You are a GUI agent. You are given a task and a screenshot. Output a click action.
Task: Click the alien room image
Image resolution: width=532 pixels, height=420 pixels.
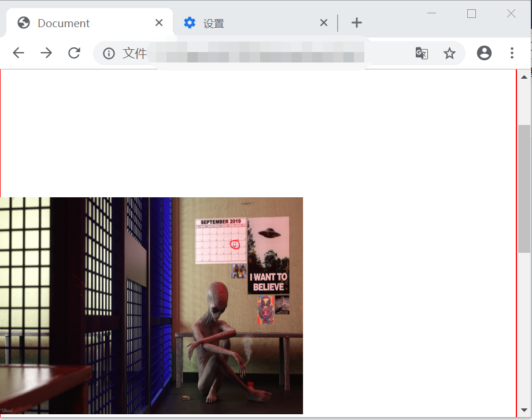point(152,305)
